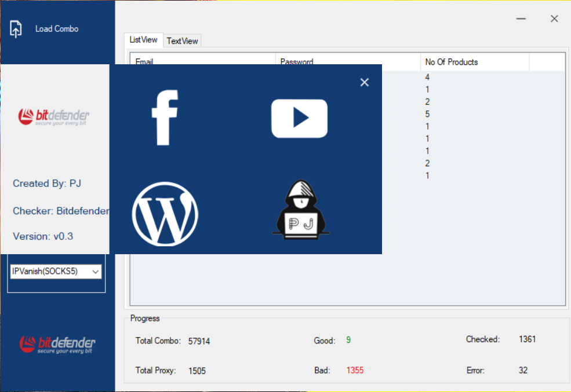Click the upload file icon beside Load Combo
Viewport: 571px width, 392px height.
point(16,29)
